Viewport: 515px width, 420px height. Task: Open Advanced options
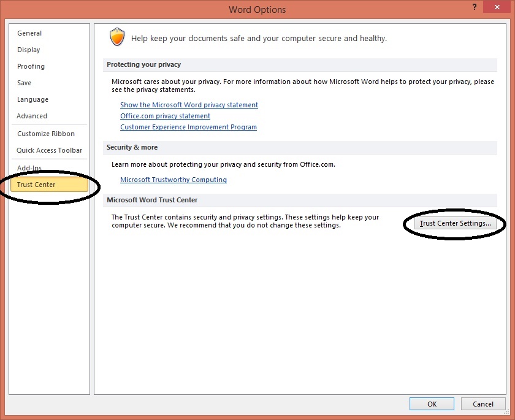32,116
